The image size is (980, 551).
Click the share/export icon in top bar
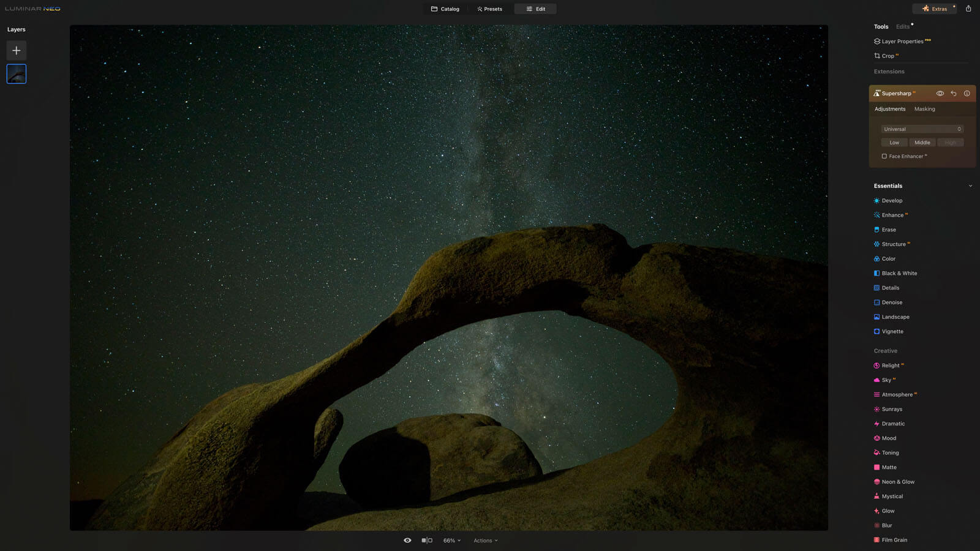point(968,9)
